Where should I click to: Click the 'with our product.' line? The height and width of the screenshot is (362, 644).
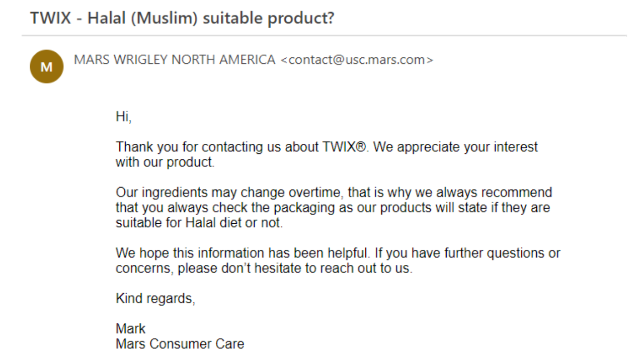(165, 162)
